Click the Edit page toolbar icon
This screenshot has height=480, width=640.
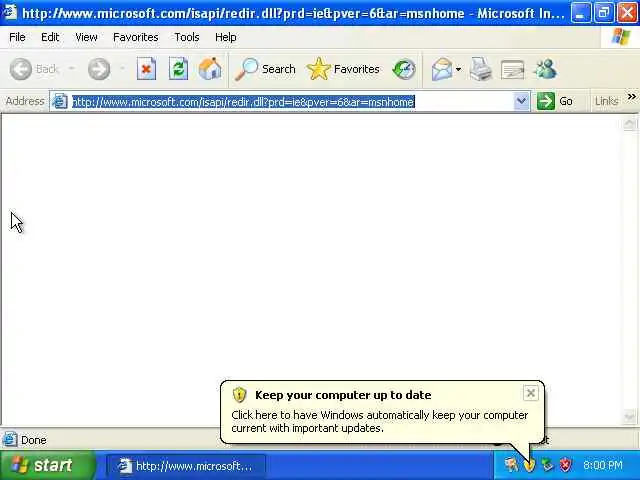(x=513, y=69)
